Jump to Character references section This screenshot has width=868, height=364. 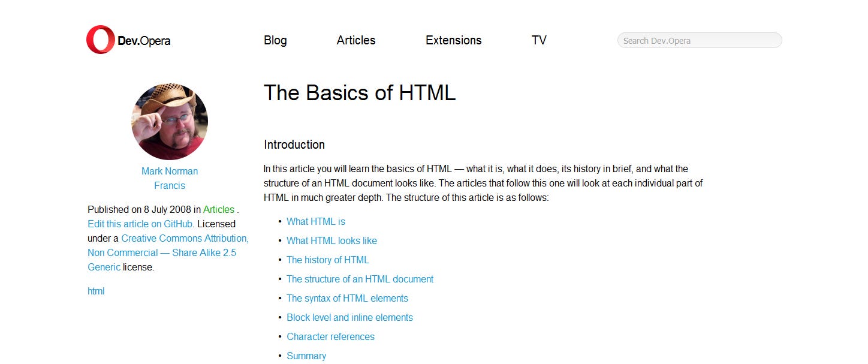pyautogui.click(x=330, y=336)
